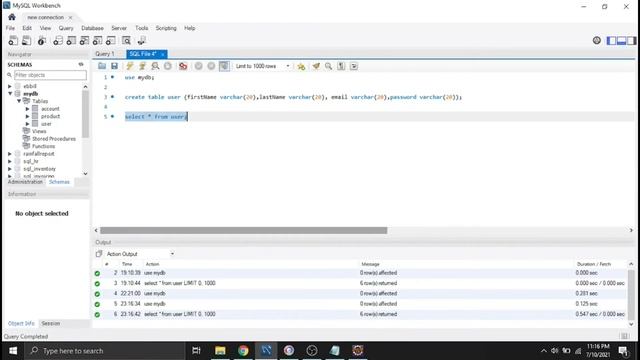The width and height of the screenshot is (640, 360).
Task: Expand the sql_hr schema
Action: point(10,161)
